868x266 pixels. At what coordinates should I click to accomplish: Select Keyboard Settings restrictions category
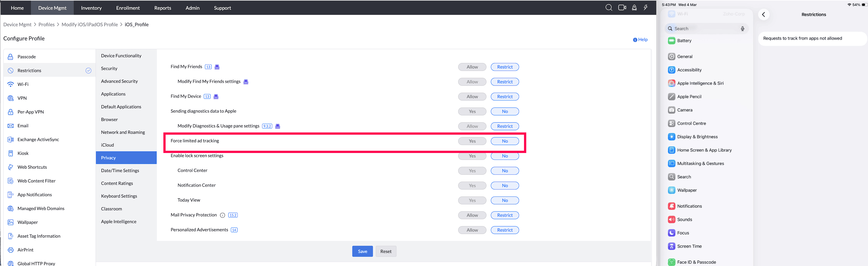[x=126, y=196]
